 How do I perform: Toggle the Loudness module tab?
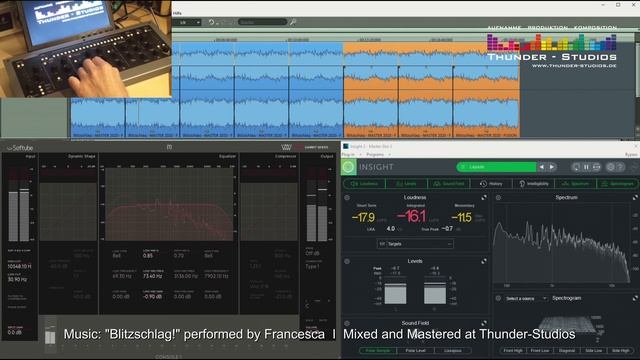[x=364, y=184]
